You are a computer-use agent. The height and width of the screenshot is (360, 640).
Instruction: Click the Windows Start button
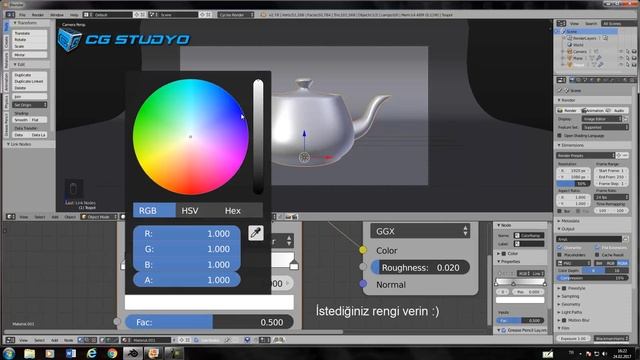pyautogui.click(x=9, y=353)
